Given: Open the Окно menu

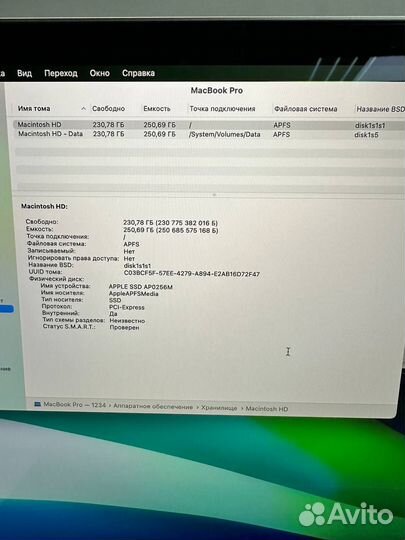Looking at the screenshot, I should pyautogui.click(x=100, y=73).
